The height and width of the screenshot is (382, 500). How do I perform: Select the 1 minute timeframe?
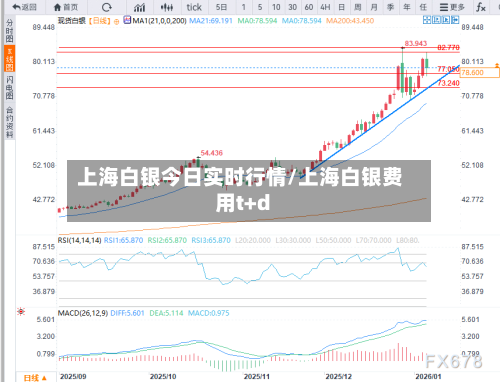tap(244, 7)
